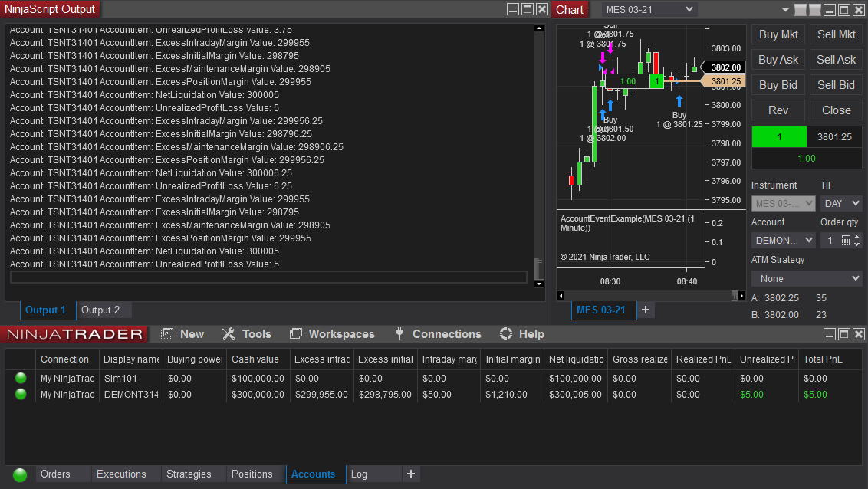Click the New menu window icon
The image size is (868, 489).
tap(167, 333)
